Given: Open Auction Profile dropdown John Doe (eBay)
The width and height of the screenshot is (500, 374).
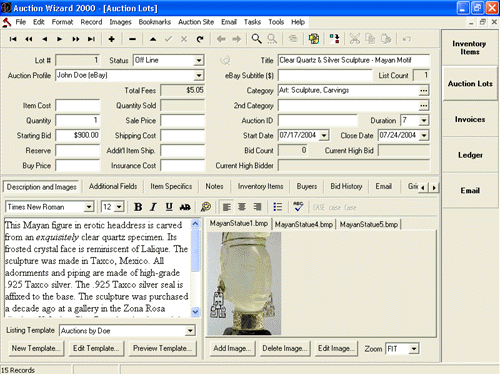Looking at the screenshot, I should (x=199, y=75).
